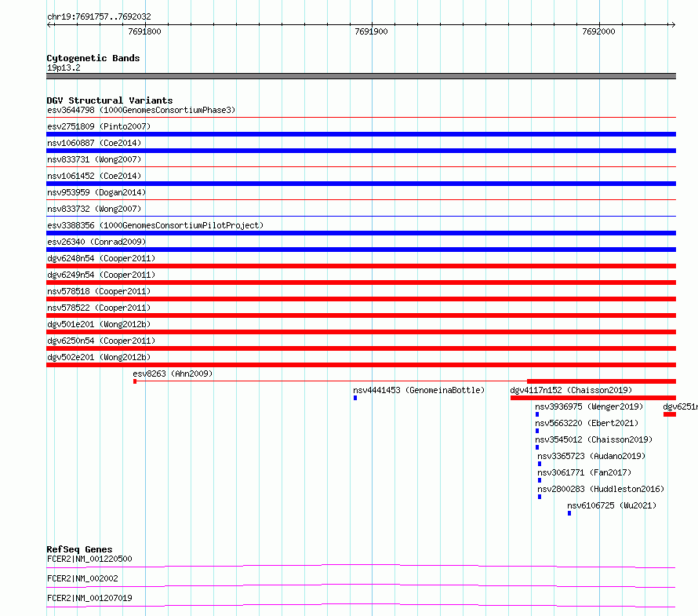
Task: Click the left arrow of the ruler
Action: click(49, 25)
